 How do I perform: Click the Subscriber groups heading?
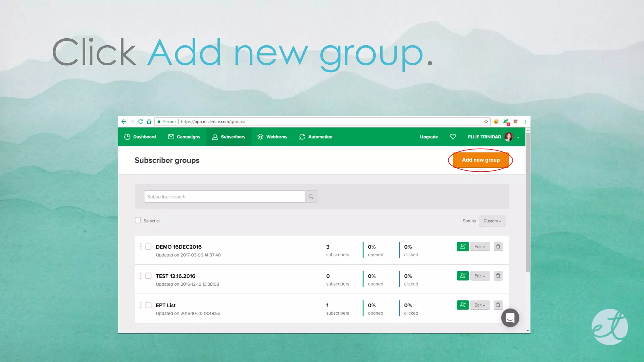point(167,160)
